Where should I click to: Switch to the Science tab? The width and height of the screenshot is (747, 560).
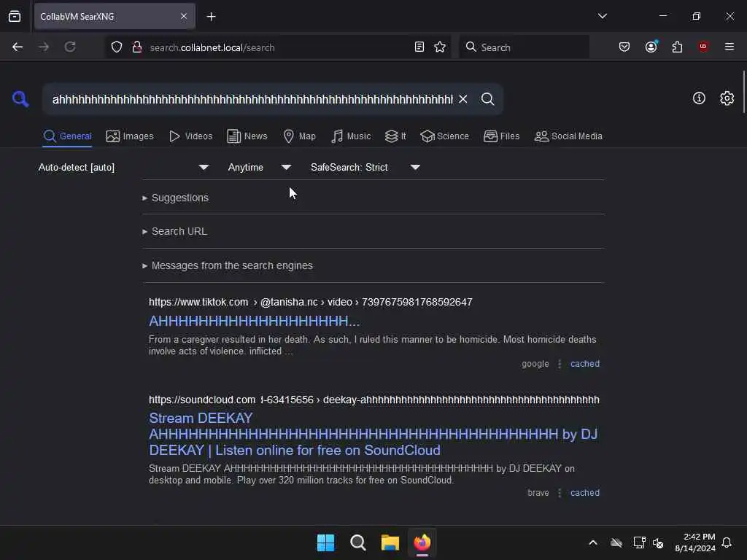(444, 136)
